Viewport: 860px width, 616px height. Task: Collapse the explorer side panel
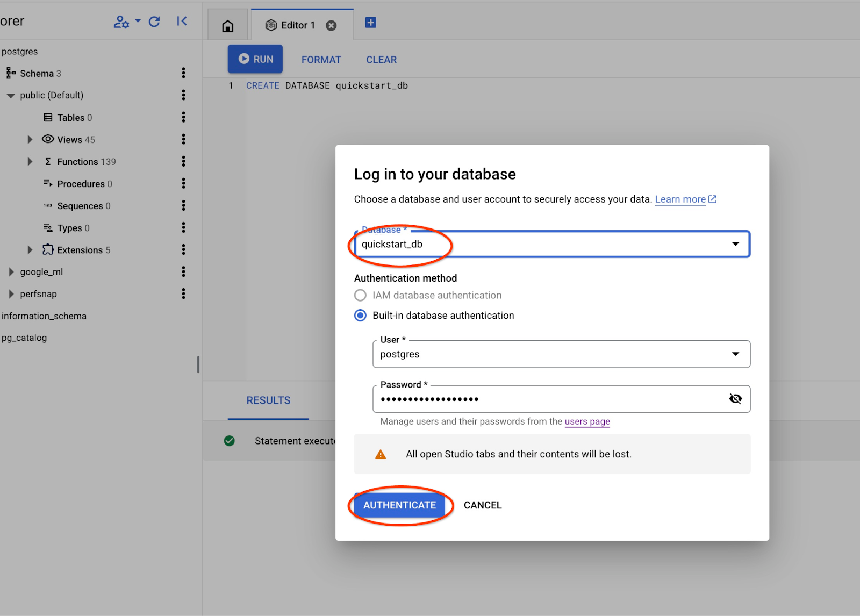coord(182,22)
